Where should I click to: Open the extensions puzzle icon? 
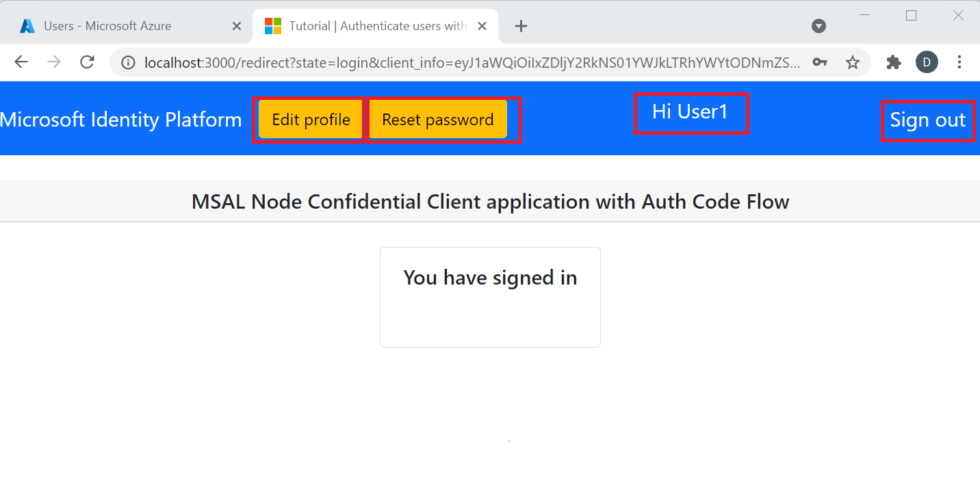click(894, 62)
